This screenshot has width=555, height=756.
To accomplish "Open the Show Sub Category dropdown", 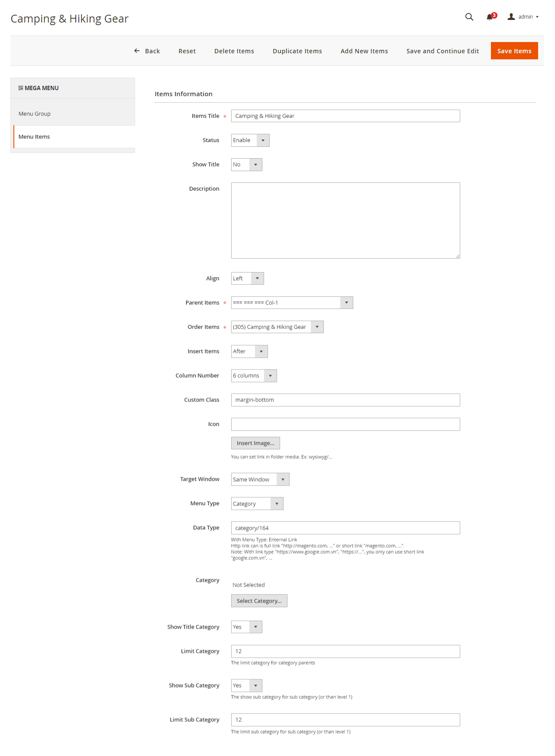I will coord(247,685).
